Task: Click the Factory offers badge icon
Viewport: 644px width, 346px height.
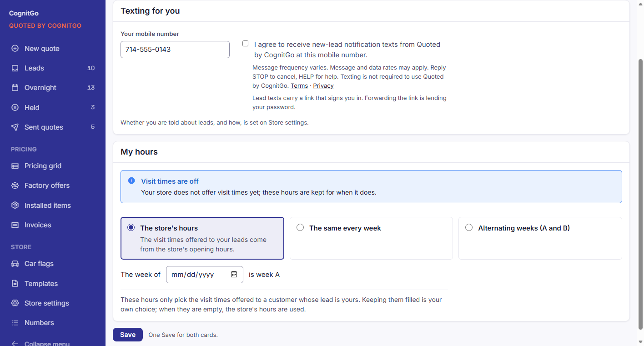Action: point(15,186)
